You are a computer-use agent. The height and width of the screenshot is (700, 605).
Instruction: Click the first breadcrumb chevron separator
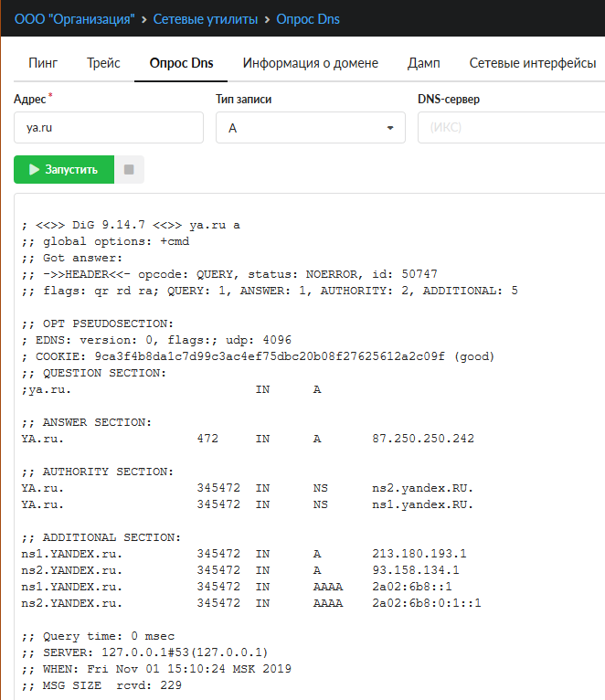click(144, 18)
